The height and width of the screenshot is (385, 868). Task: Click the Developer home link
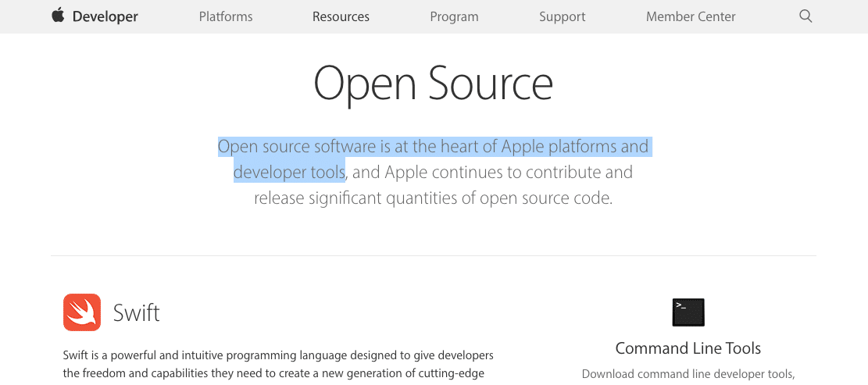[105, 16]
